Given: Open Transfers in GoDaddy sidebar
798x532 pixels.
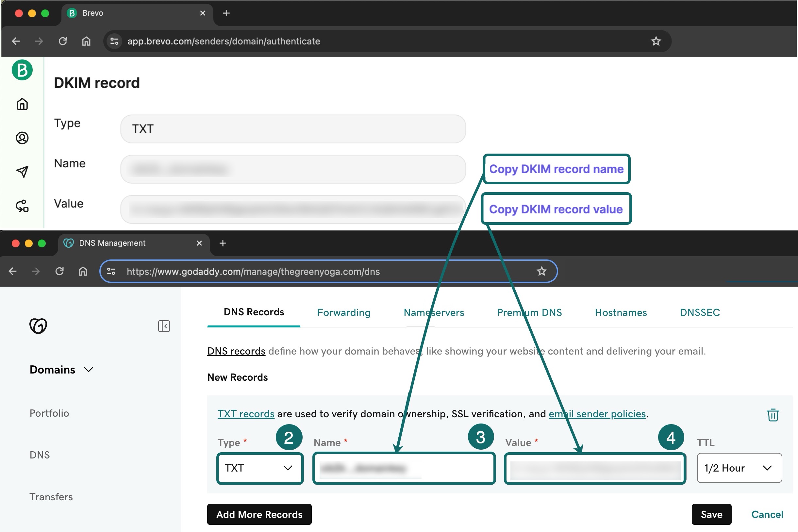Looking at the screenshot, I should (51, 497).
